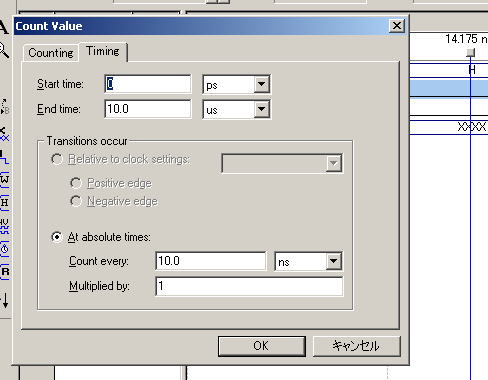Click the Random Values (R) icon

pyautogui.click(x=4, y=271)
